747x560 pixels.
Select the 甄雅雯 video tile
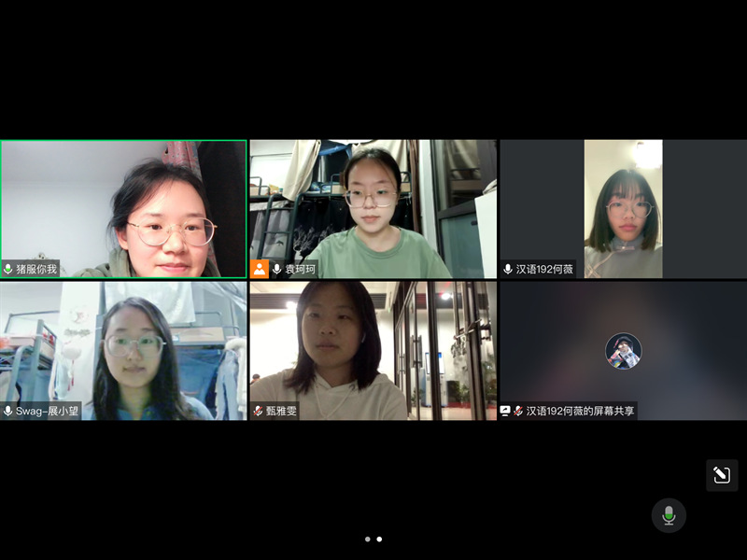point(373,351)
